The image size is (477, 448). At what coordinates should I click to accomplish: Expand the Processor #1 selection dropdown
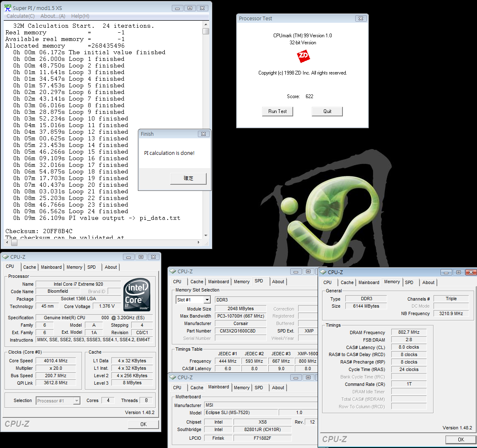pyautogui.click(x=77, y=401)
